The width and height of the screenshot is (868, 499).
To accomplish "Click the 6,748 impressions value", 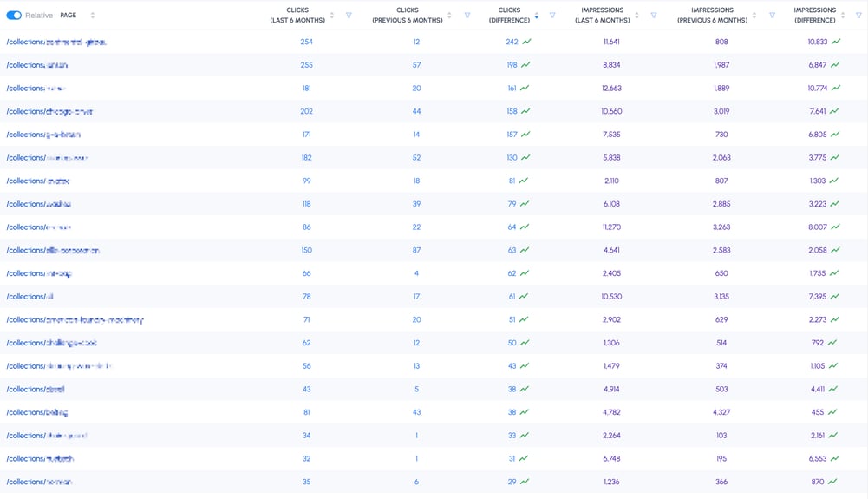I will [x=611, y=458].
